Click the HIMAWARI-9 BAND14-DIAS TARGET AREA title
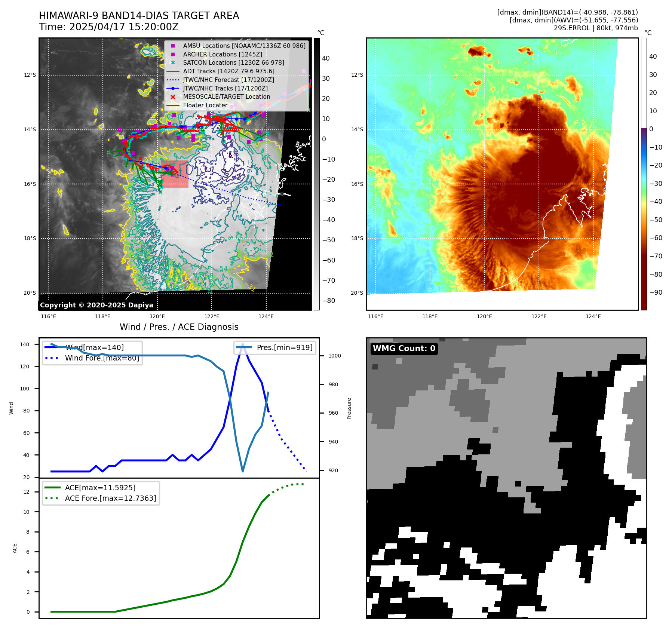 coord(139,16)
